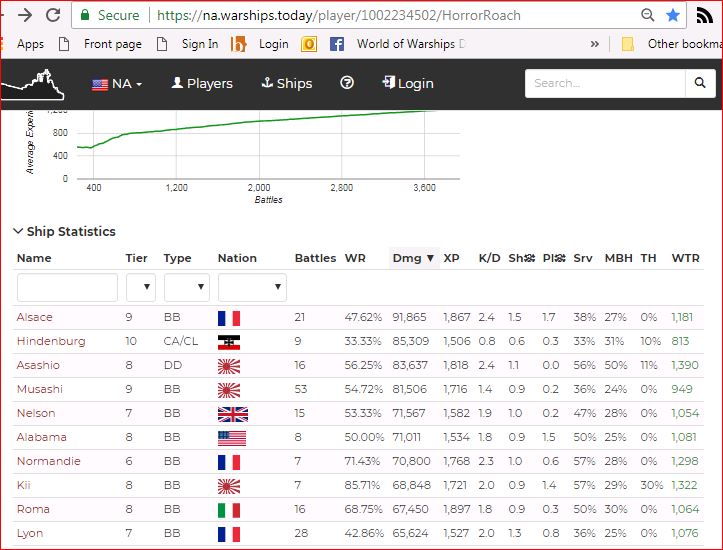
Task: Click the search magnifier button in navbar
Action: click(700, 83)
